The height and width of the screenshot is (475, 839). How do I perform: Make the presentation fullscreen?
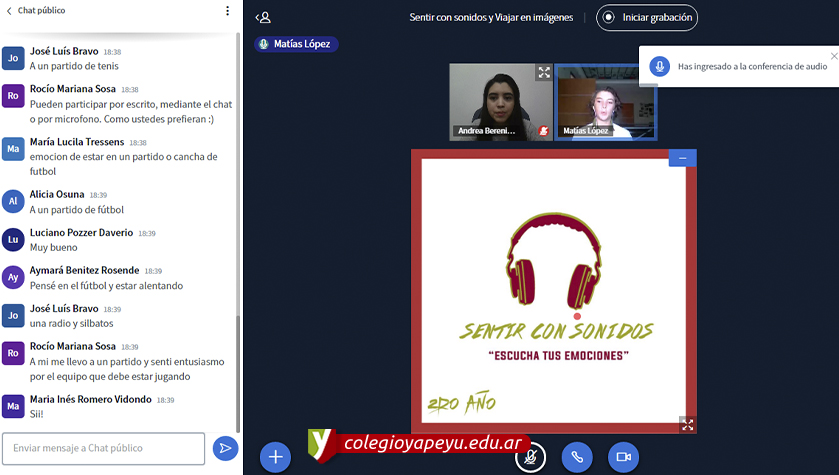[x=687, y=424]
